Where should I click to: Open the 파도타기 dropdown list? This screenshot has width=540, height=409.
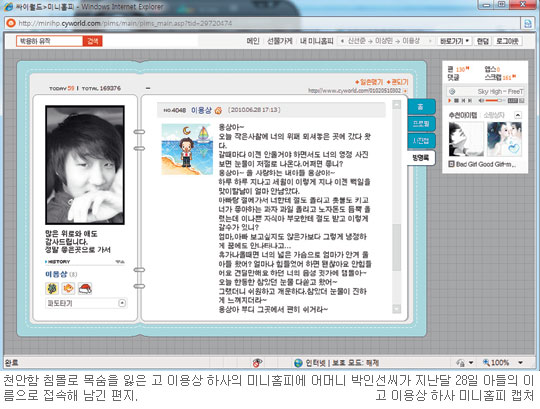(122, 303)
